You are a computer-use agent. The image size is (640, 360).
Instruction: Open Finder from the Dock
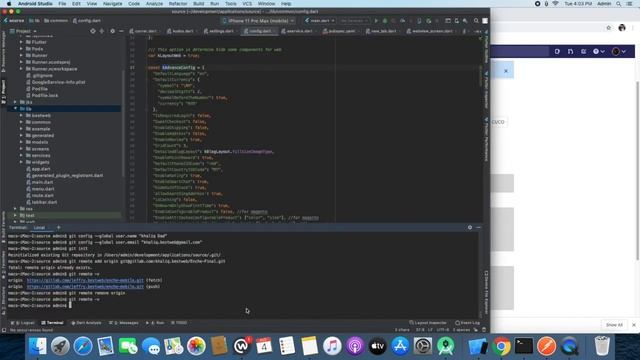[38, 346]
